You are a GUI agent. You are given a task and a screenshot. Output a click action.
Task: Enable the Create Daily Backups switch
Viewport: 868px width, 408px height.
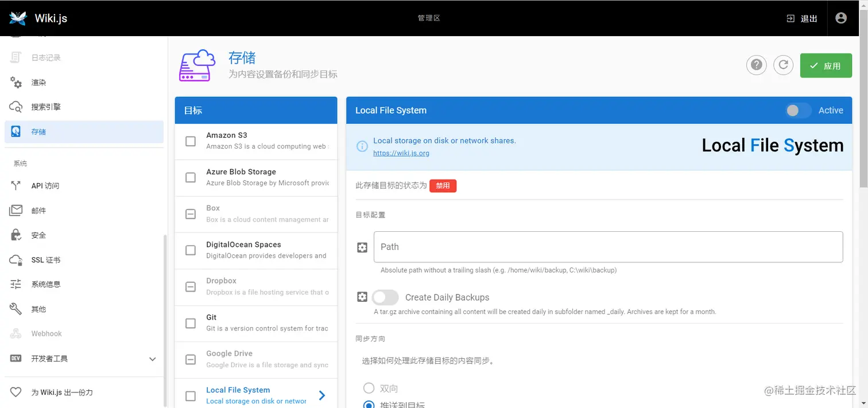[385, 297]
